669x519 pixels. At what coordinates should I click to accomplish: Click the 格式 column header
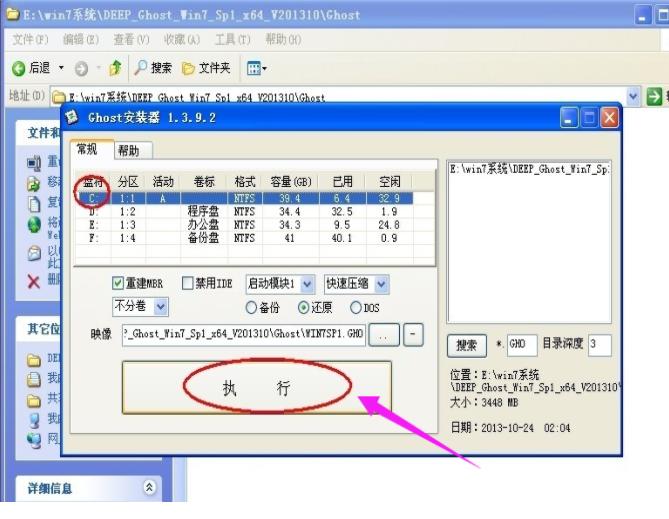point(245,182)
